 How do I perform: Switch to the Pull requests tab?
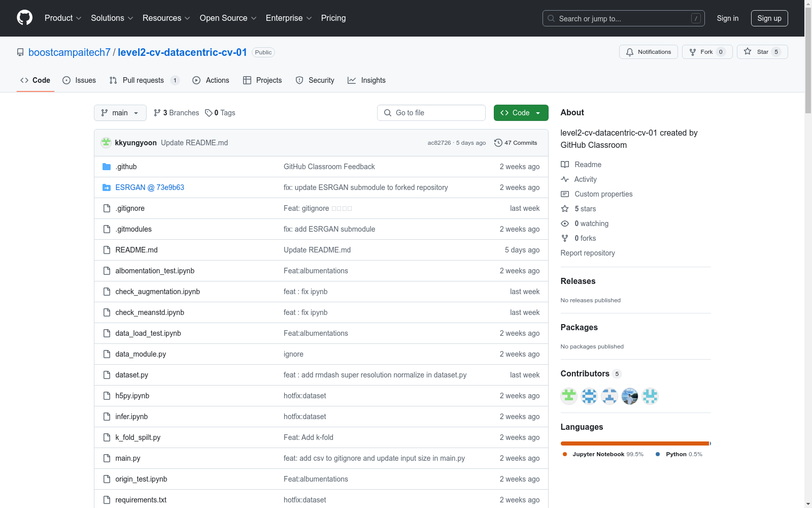144,80
